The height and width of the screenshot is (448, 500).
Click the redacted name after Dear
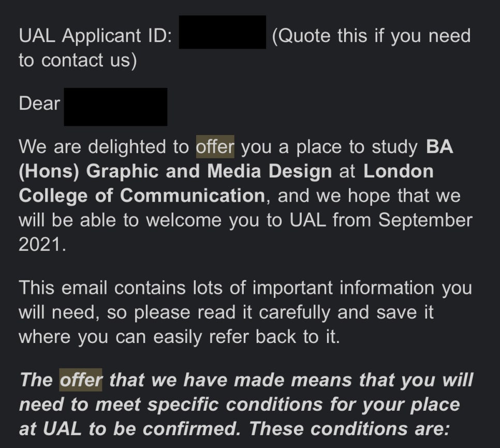pos(115,107)
